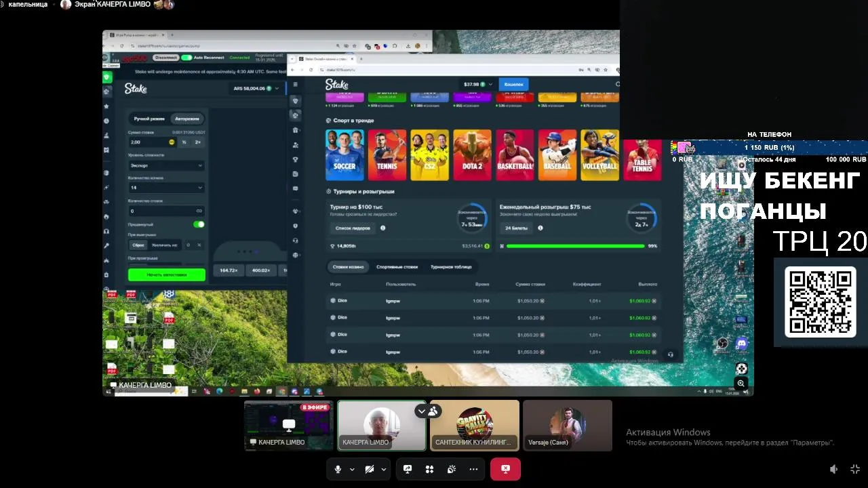Image resolution: width=868 pixels, height=488 pixels.
Task: Click the Disconnect button in the top bar
Action: point(165,58)
